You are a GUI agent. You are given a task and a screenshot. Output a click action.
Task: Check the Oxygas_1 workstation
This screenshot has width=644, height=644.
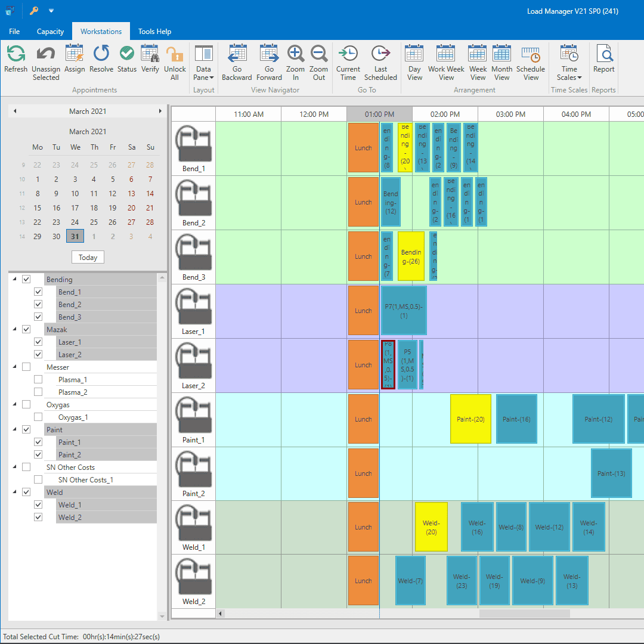pos(38,416)
